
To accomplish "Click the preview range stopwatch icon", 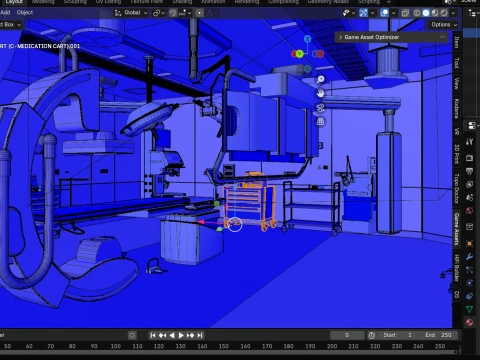I will pos(372,335).
